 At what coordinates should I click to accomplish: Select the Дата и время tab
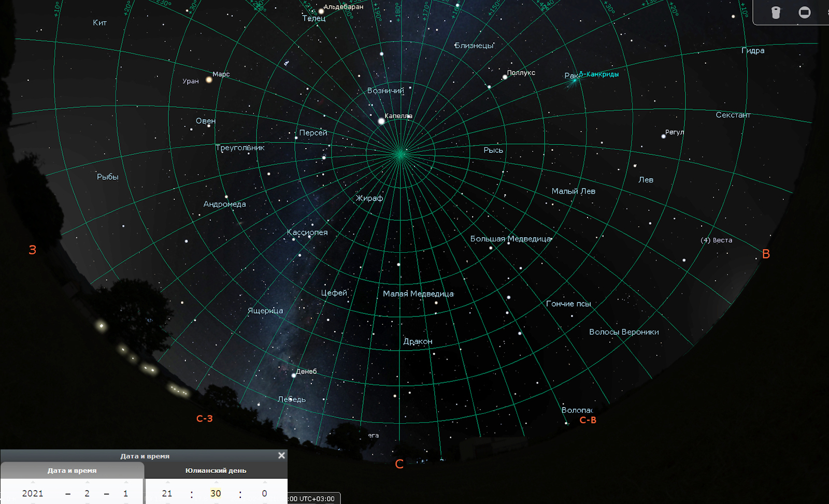point(72,470)
